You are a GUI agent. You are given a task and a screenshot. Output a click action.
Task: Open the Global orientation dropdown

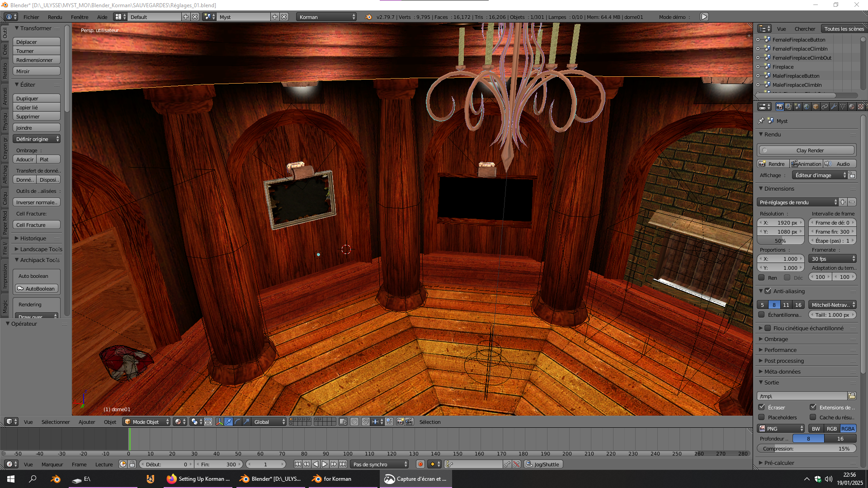[269, 422]
